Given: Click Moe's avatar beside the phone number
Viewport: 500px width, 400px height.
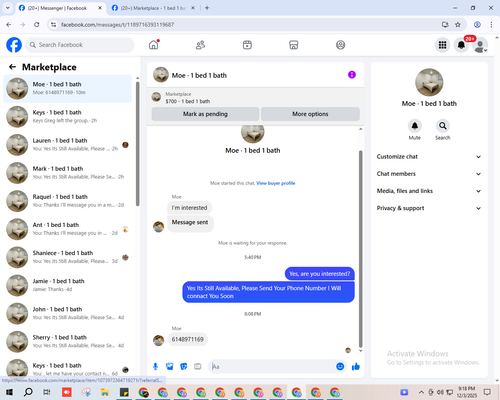Looking at the screenshot, I should click(158, 340).
